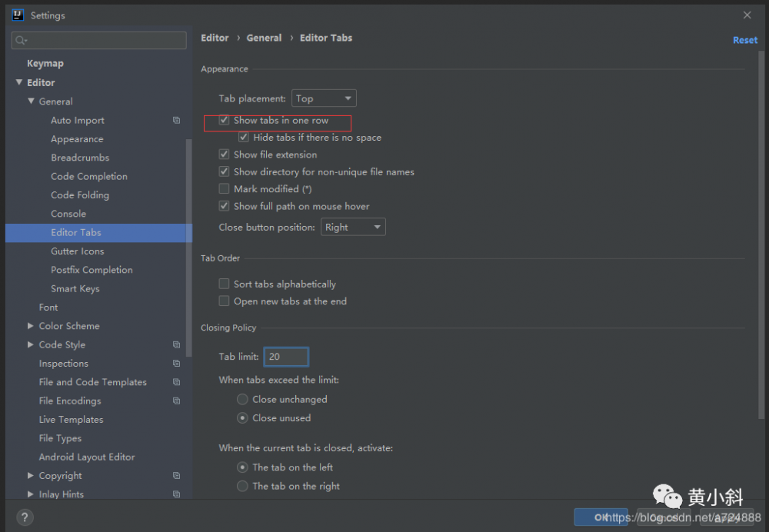Enable Mark modified (*) checkbox

(224, 189)
